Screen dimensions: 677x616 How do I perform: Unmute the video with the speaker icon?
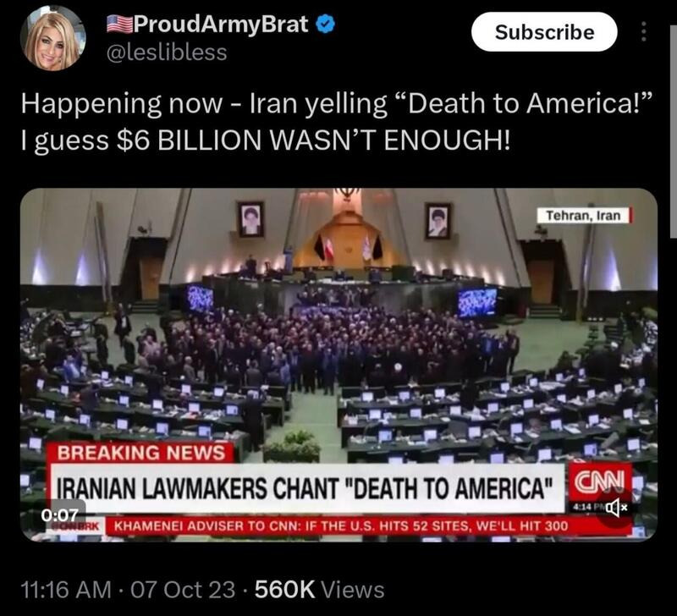[616, 508]
